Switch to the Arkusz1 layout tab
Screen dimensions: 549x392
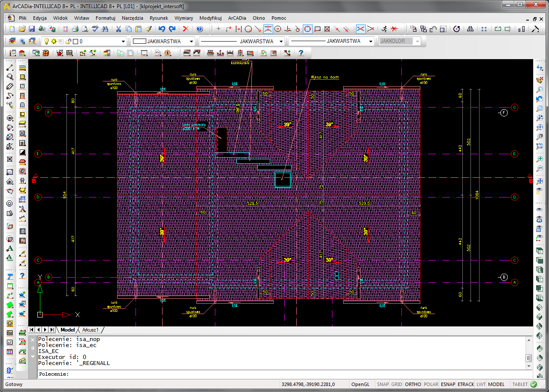point(90,330)
